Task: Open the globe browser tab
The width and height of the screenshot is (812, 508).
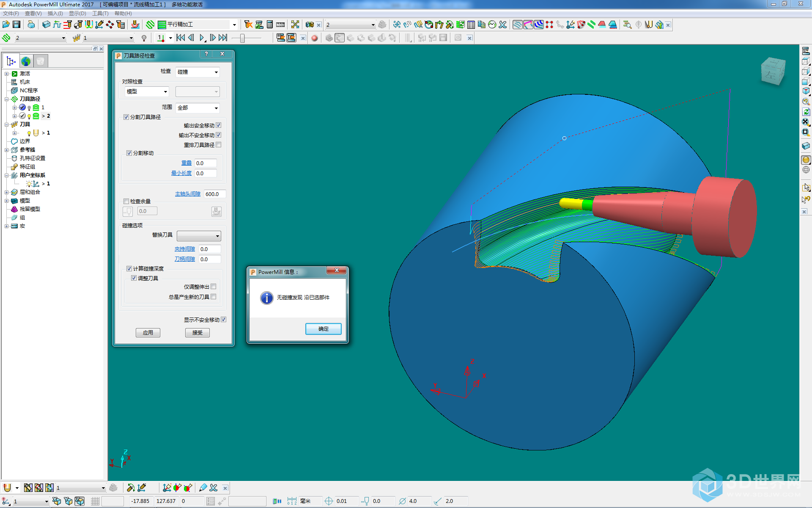Action: tap(26, 61)
